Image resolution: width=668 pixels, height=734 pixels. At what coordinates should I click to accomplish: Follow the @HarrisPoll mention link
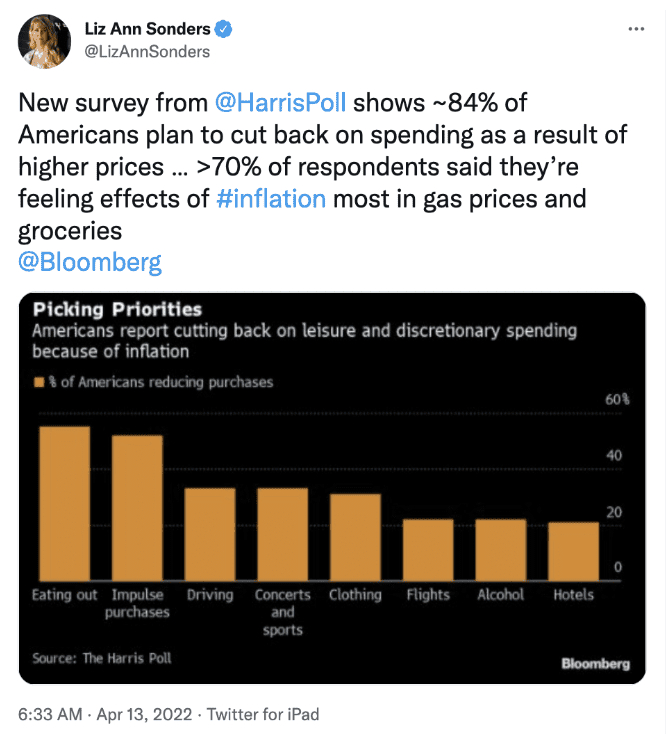(280, 103)
